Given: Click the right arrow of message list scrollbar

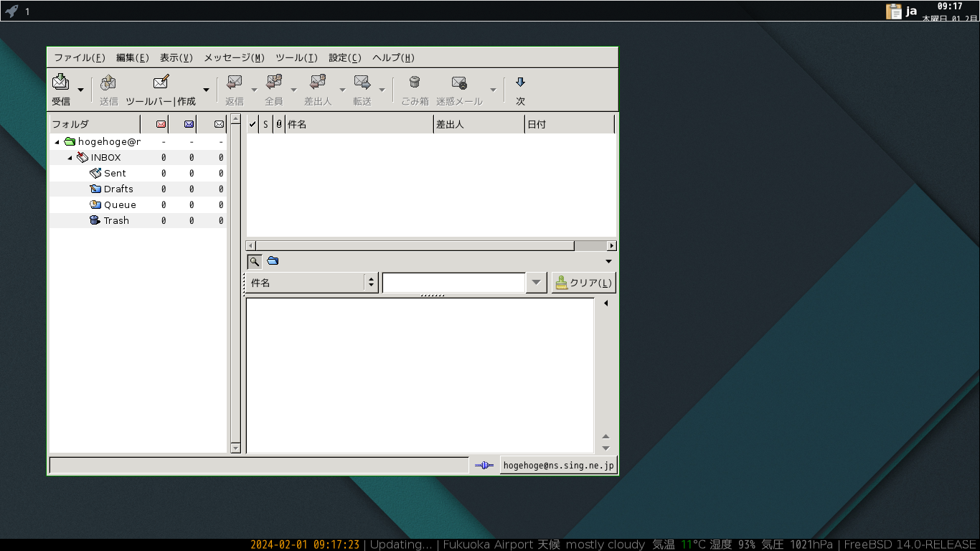Looking at the screenshot, I should [x=611, y=245].
